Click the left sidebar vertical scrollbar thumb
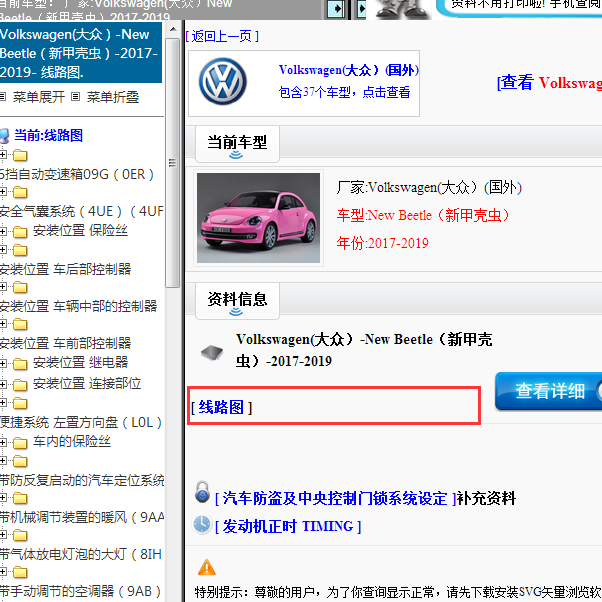This screenshot has height=602, width=602. pyautogui.click(x=173, y=163)
